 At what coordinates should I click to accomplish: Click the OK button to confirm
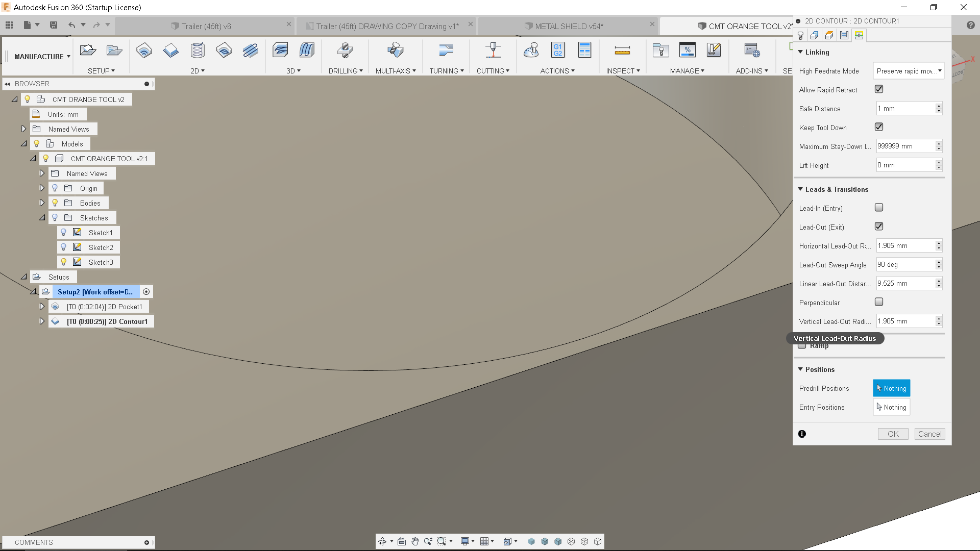893,434
